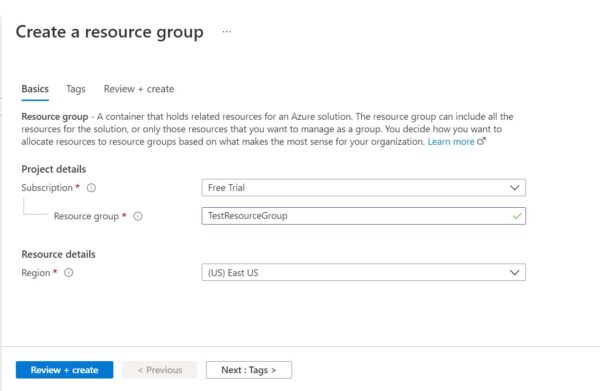Click into the TestResourceGroup name field
Viewport: 600px width, 391px height.
[364, 216]
